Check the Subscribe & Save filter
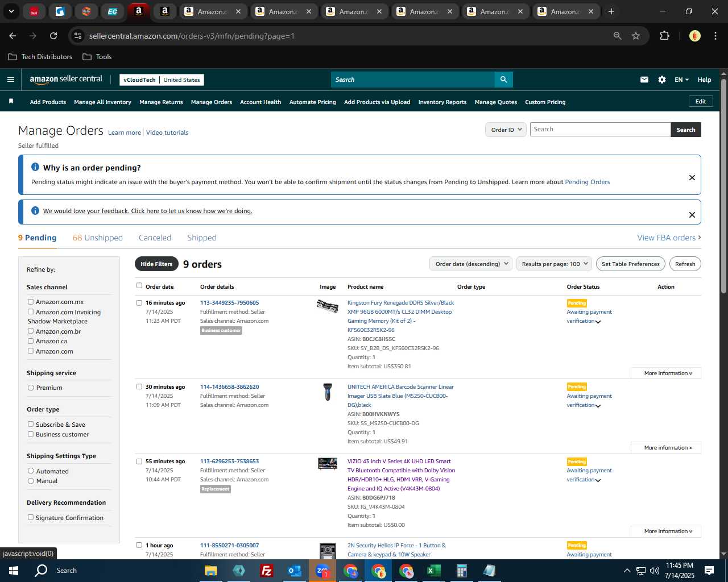 pos(31,425)
